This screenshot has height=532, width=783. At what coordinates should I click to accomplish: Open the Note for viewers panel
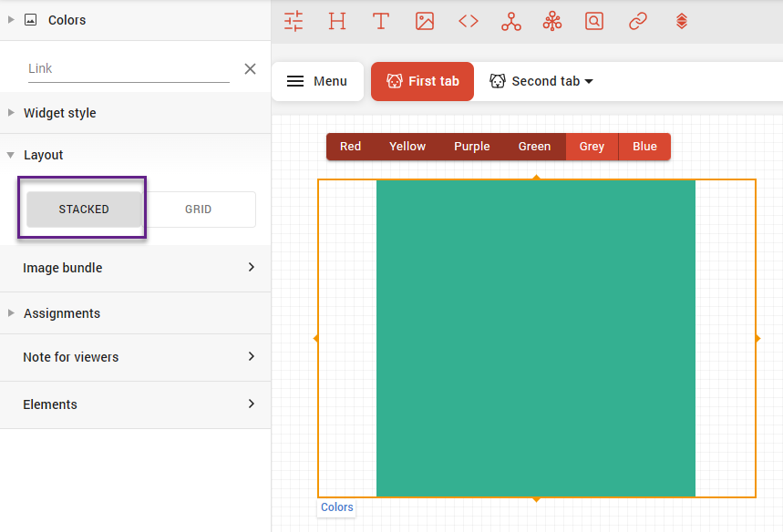coord(135,357)
